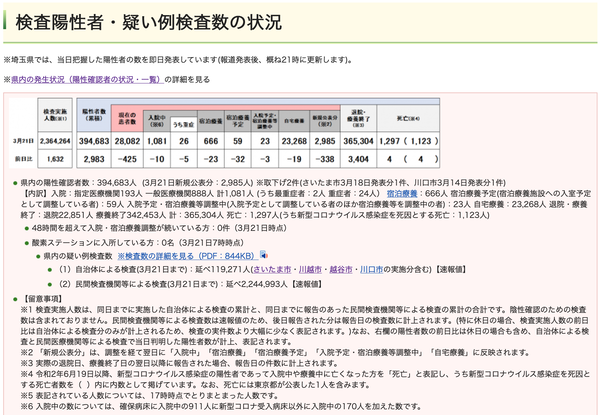Image resolution: width=600 pixels, height=415 pixels.
Task: Select the -19 table cell
Action: point(294,159)
